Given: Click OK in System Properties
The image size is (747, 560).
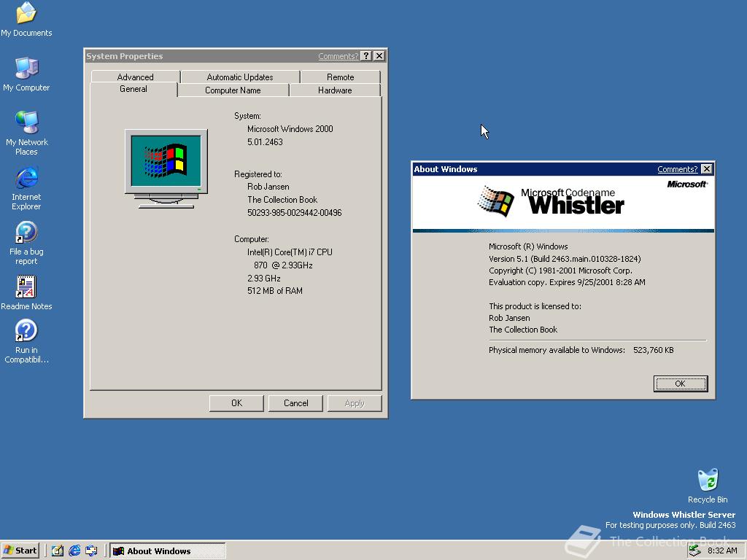Looking at the screenshot, I should pyautogui.click(x=236, y=402).
